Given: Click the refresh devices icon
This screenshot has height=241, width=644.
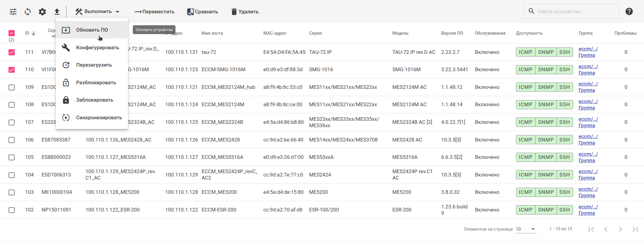Looking at the screenshot, I should 28,12.
